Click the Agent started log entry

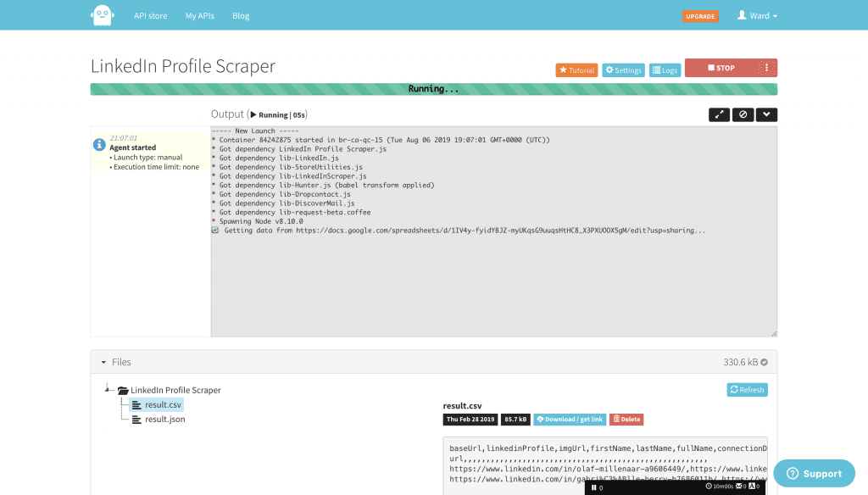point(150,153)
